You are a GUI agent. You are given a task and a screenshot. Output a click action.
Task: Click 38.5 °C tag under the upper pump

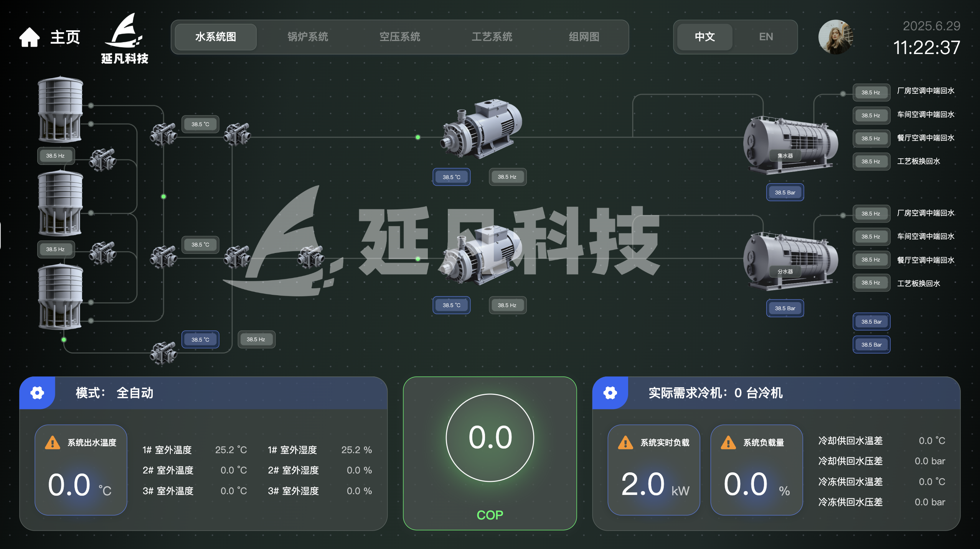[452, 177]
